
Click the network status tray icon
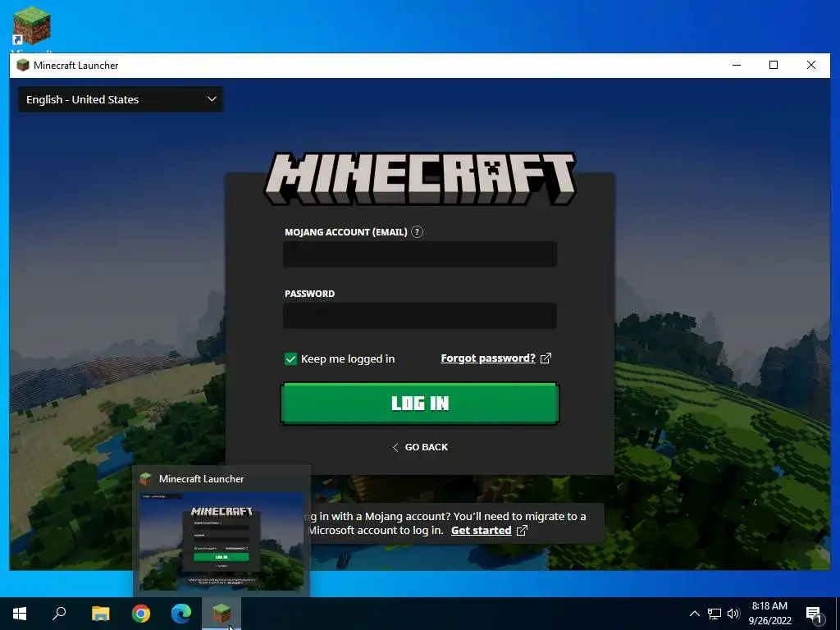(714, 614)
